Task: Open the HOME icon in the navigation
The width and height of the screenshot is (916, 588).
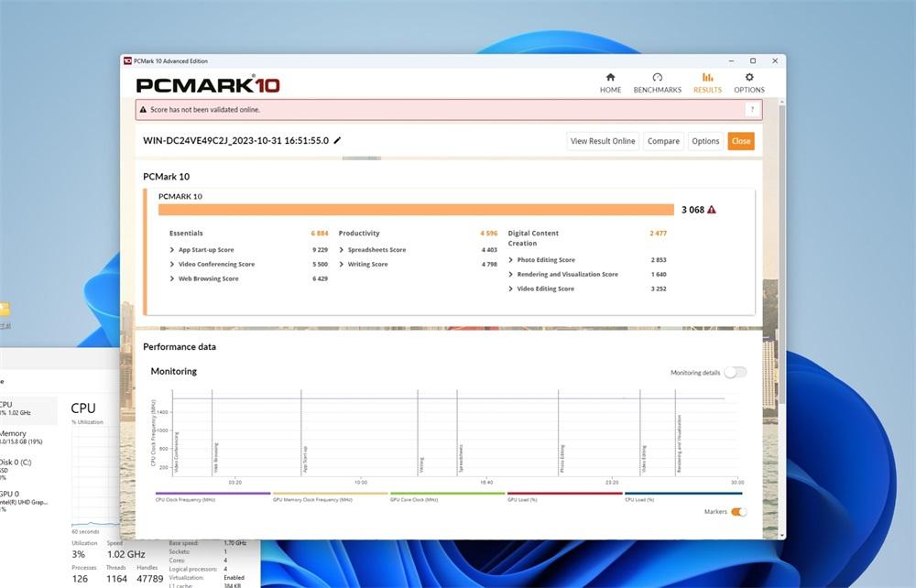Action: pyautogui.click(x=610, y=78)
